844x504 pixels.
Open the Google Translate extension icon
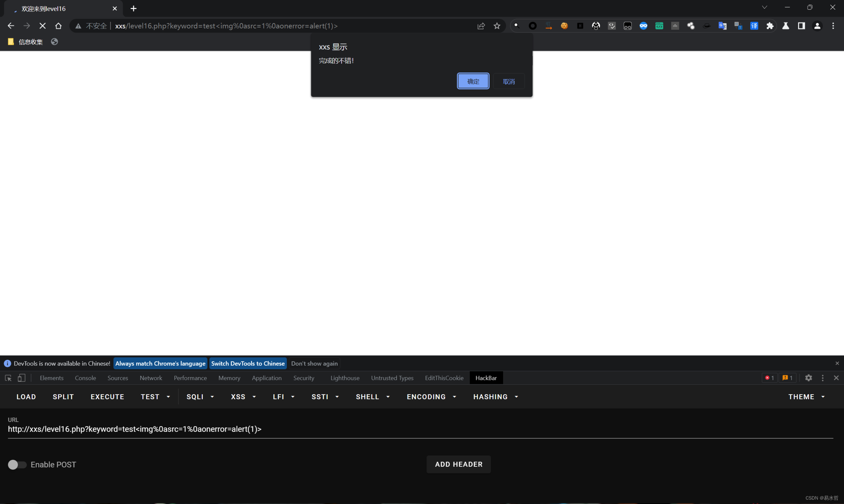click(x=722, y=26)
